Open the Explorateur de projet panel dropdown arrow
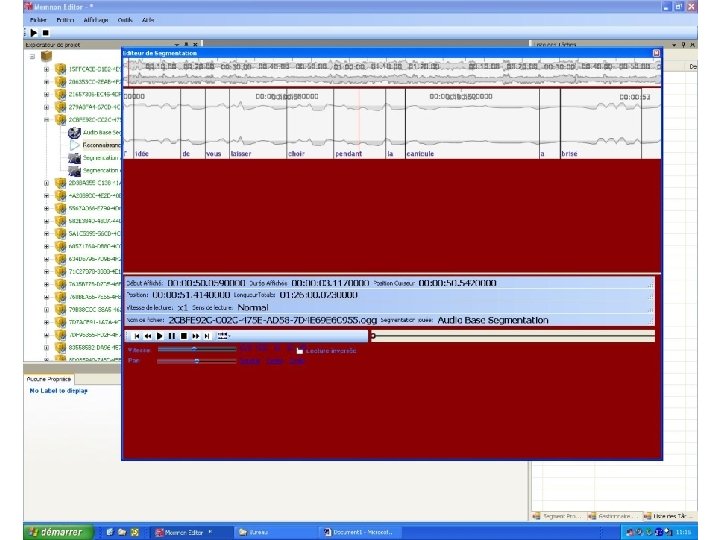Screen dimensions: 720x540 [x=177, y=45]
